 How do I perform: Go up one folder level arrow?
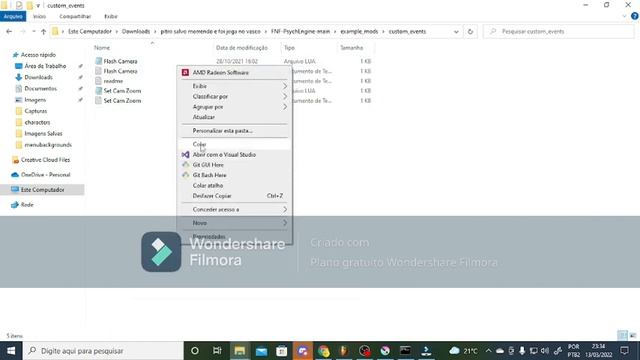pyautogui.click(x=43, y=31)
